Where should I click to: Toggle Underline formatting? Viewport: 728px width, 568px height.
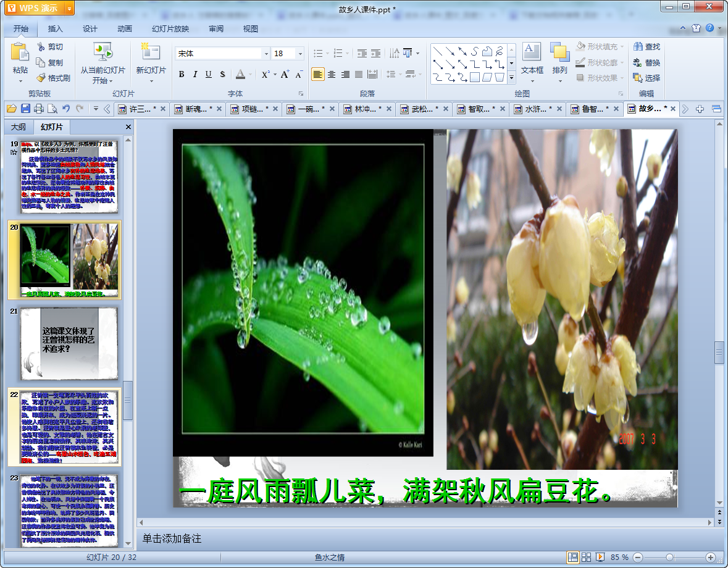(209, 74)
